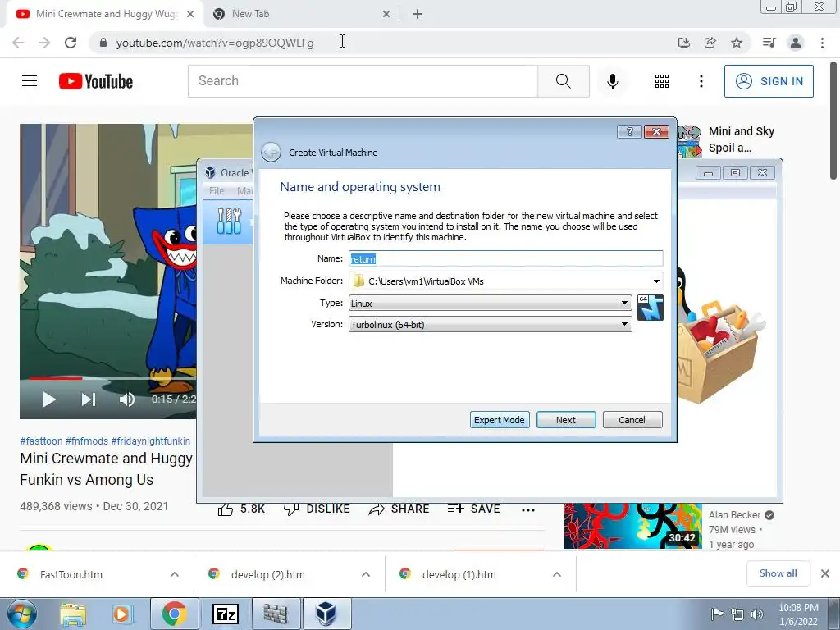This screenshot has height=630, width=840.
Task: Open the YouTube hamburger guide menu
Action: [30, 81]
